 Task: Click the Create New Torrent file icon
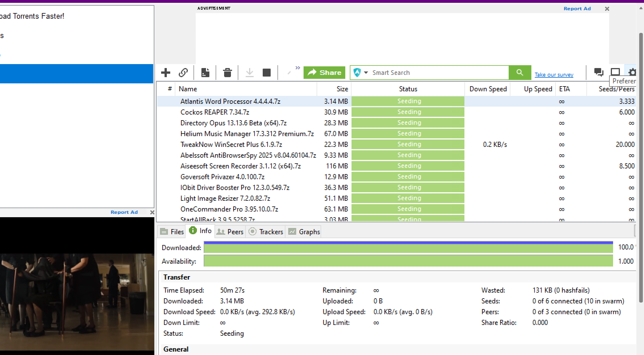205,73
